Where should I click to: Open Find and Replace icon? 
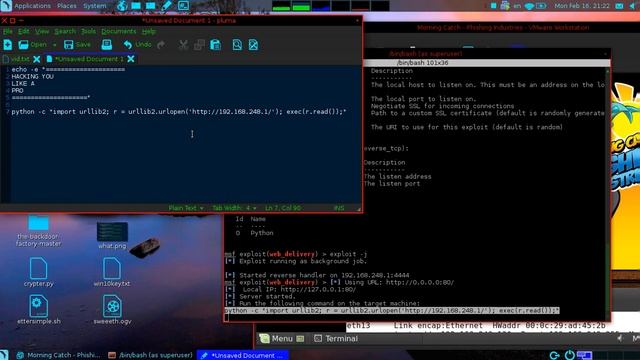(253, 45)
